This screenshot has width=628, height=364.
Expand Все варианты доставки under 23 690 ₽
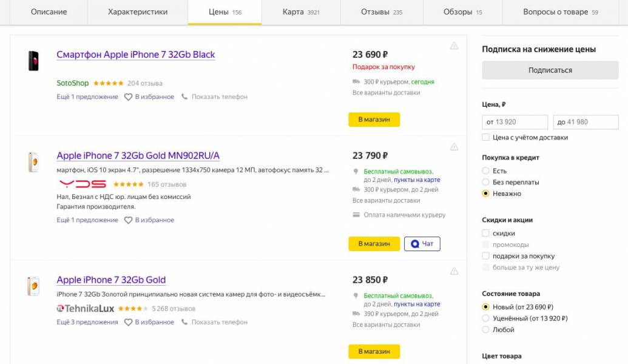(386, 92)
